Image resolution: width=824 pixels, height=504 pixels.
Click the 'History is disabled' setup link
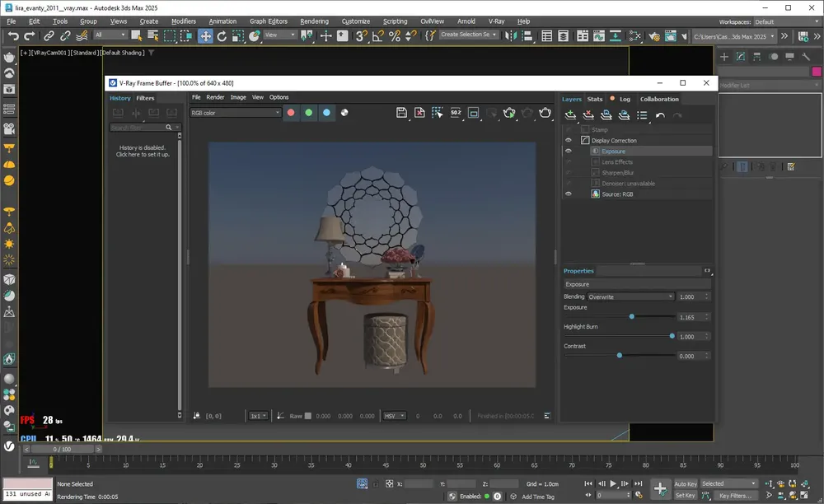click(143, 152)
